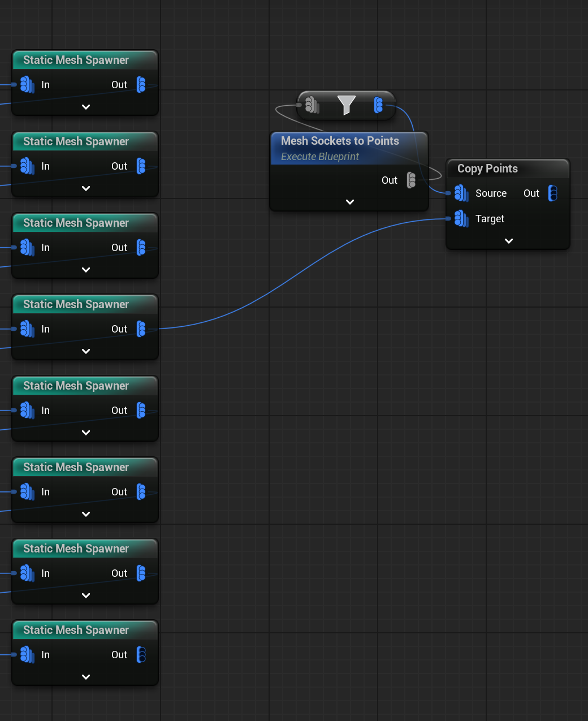Click unconnected Out pin of bottom Static Mesh Spawner

pos(141,655)
